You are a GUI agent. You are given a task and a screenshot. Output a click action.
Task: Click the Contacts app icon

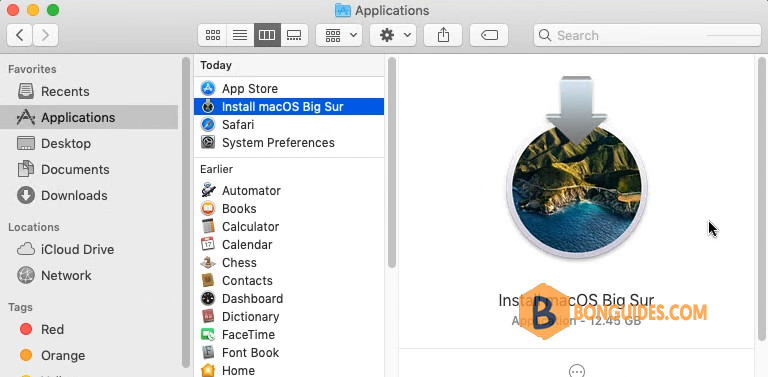[x=208, y=281]
